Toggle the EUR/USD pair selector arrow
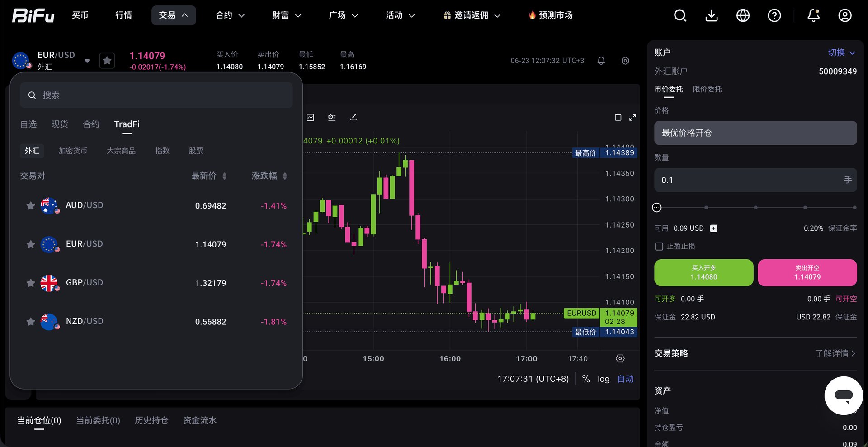868x447 pixels. click(x=87, y=61)
